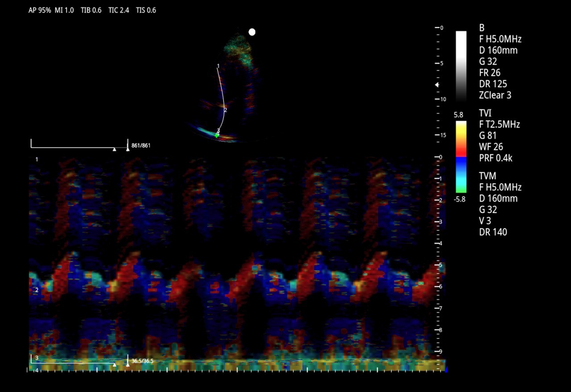Click the left triangle marker on 861 frame bar
Viewport: 571px width, 392px height.
(x=115, y=149)
